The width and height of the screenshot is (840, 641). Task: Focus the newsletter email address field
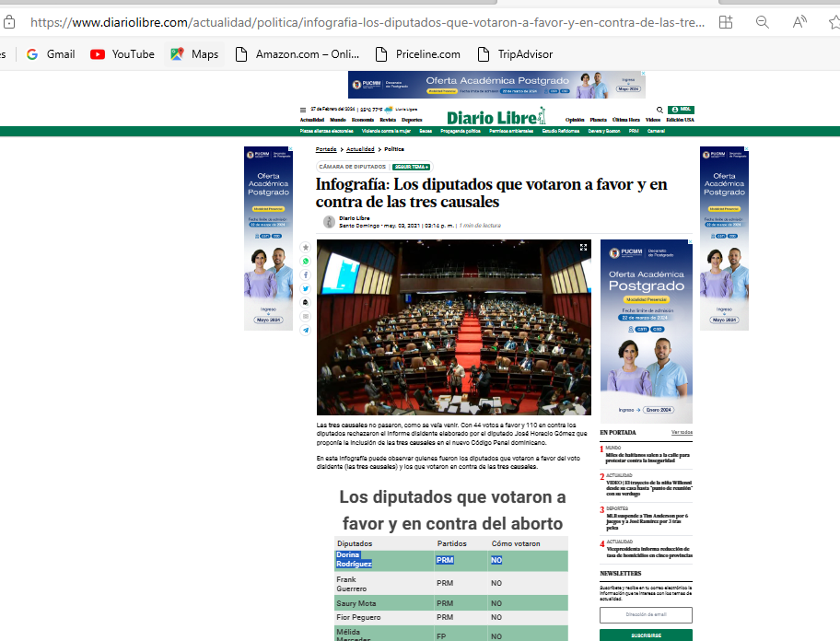[646, 615]
